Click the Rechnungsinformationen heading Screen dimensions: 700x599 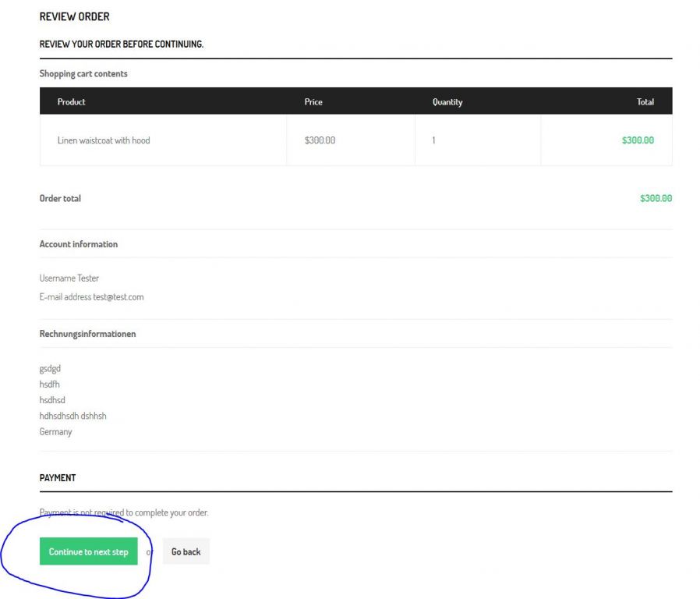click(87, 334)
